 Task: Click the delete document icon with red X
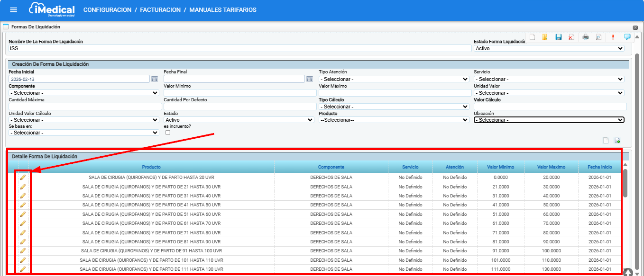(x=571, y=37)
